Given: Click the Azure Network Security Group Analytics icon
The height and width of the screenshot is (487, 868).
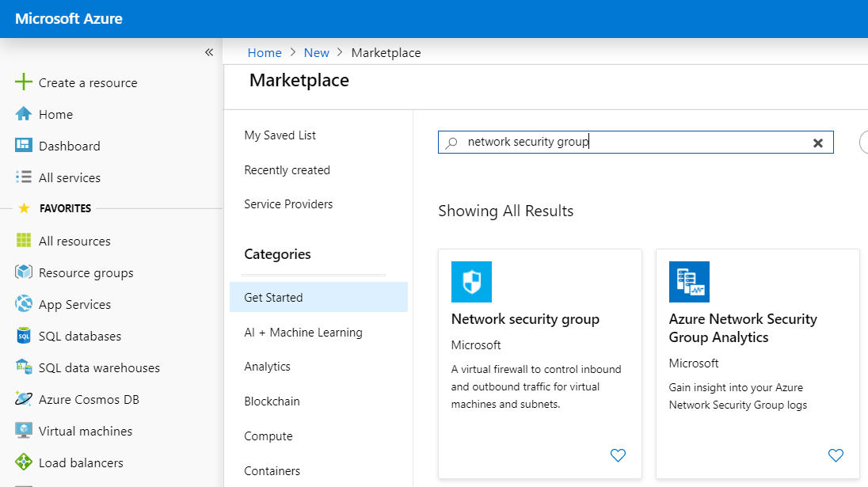Looking at the screenshot, I should 689,282.
